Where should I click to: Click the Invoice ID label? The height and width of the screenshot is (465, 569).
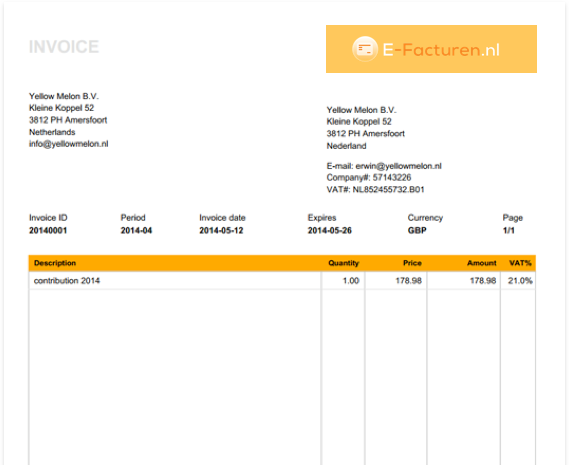click(x=48, y=218)
